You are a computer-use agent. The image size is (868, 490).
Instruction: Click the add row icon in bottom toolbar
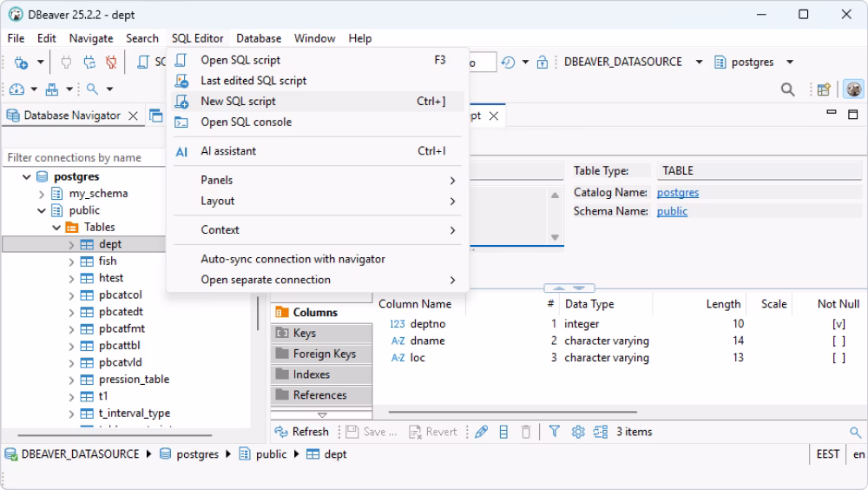pos(503,432)
